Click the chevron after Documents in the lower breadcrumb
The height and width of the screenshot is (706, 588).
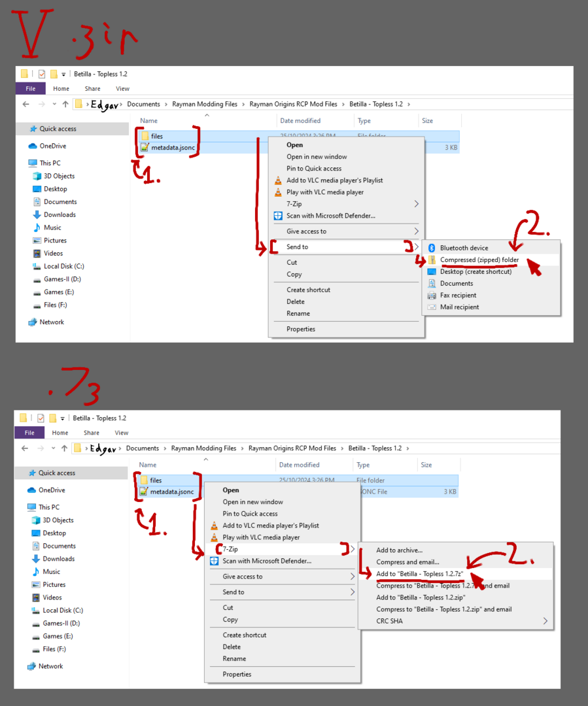[165, 448]
